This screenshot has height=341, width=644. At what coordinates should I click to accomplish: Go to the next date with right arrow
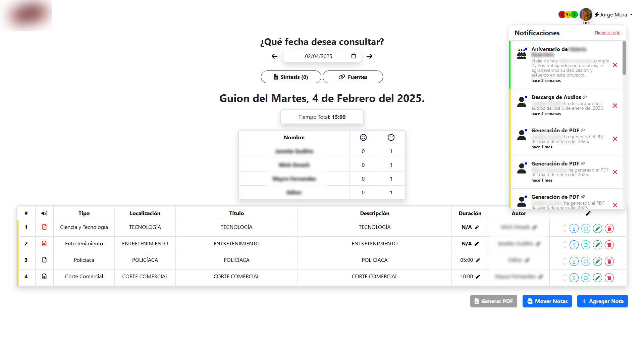369,56
